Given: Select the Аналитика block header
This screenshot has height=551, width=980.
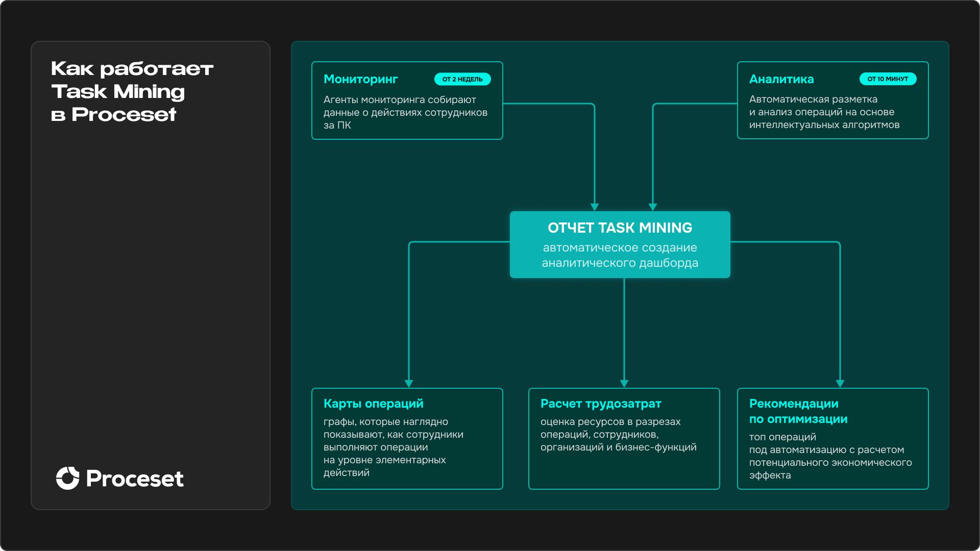Looking at the screenshot, I should point(781,79).
